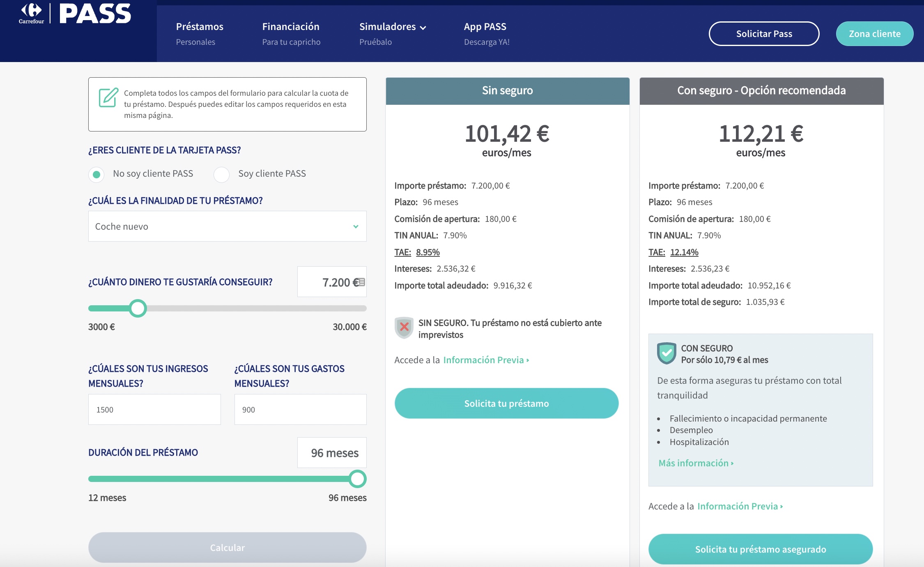Screen dimensions: 924x567
Task: Click the loan duration slider handle
Action: coord(357,479)
